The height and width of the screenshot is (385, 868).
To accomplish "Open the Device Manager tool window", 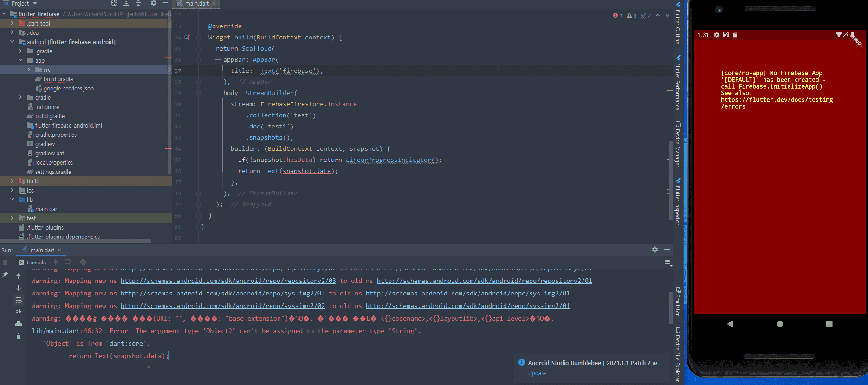I will coord(678,144).
